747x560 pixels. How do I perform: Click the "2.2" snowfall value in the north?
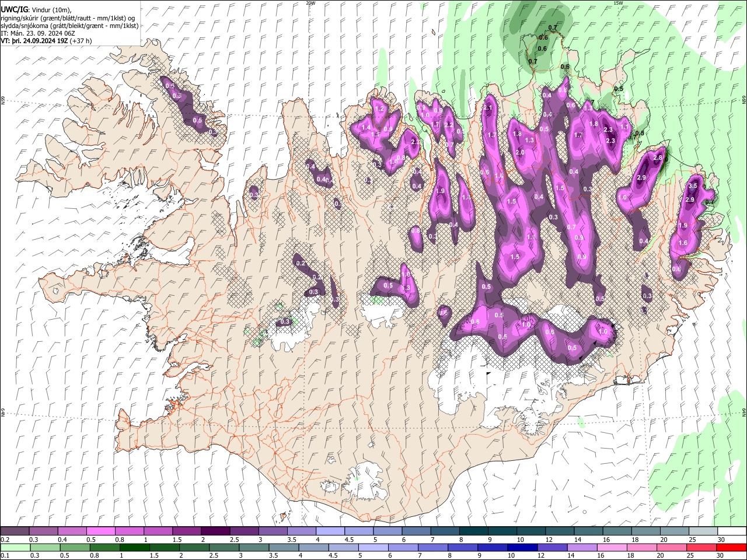coord(449,125)
